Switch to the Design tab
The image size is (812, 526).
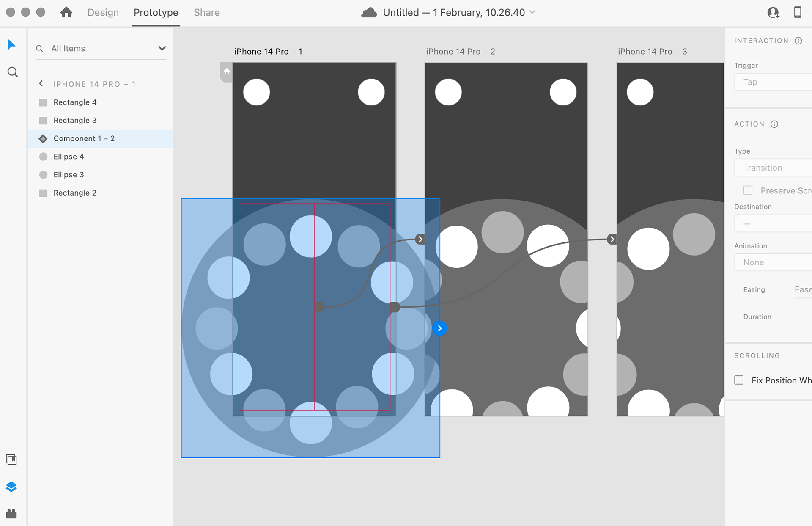coord(103,13)
